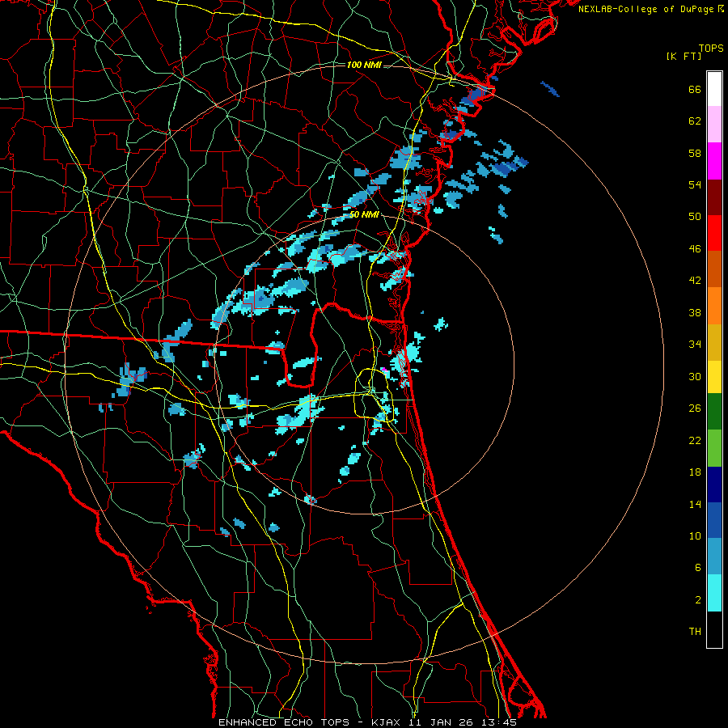Click the "2" legend value

[698, 600]
